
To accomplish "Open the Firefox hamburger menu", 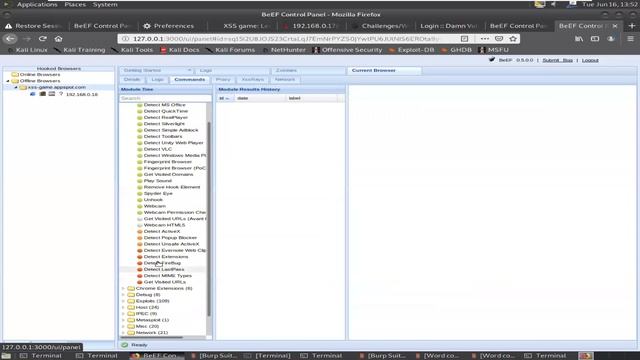I will point(630,38).
